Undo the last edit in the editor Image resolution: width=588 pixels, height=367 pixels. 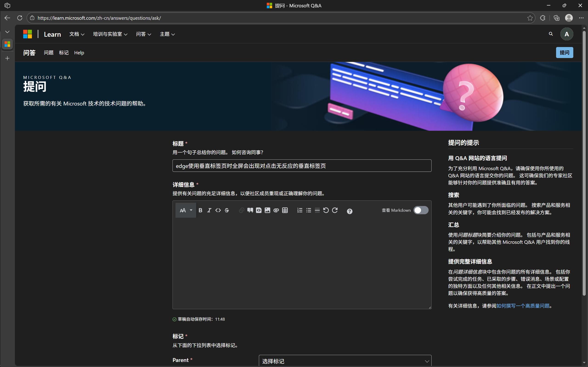[326, 210]
